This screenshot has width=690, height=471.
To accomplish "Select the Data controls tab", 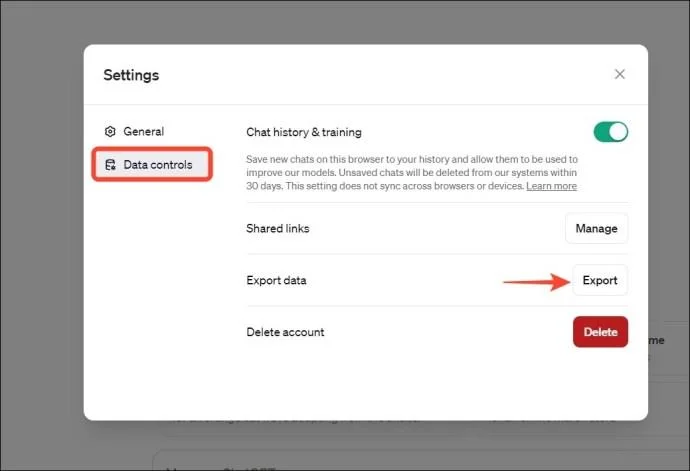I will tap(152, 165).
